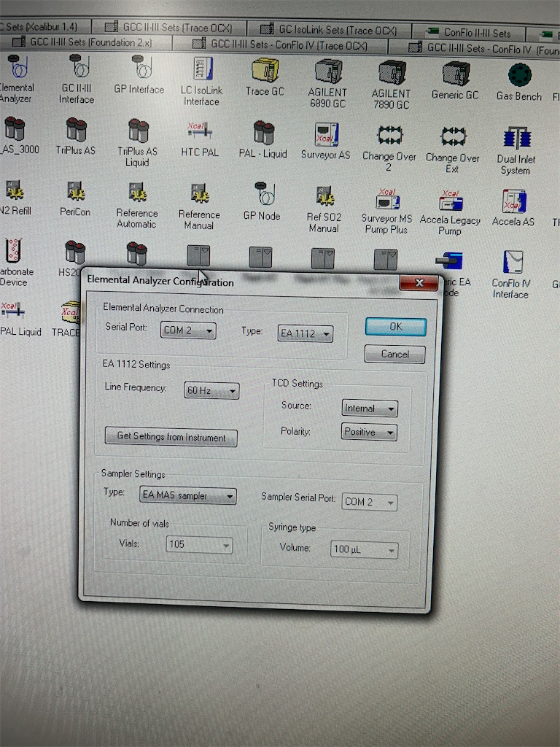
Task: Click Get Settings from Instrument button
Action: point(171,437)
